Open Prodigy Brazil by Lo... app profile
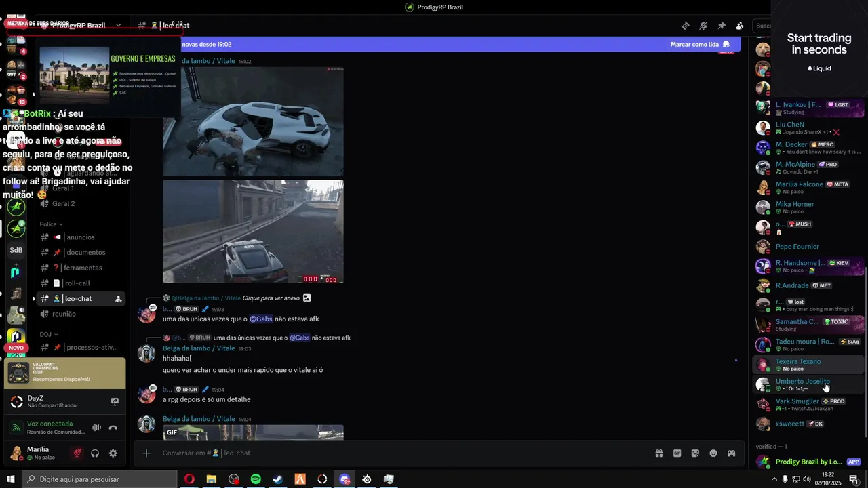The height and width of the screenshot is (488, 868). (x=810, y=462)
